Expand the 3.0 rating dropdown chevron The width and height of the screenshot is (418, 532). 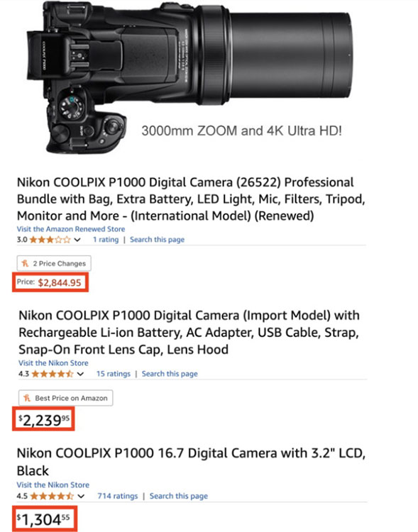coord(77,240)
